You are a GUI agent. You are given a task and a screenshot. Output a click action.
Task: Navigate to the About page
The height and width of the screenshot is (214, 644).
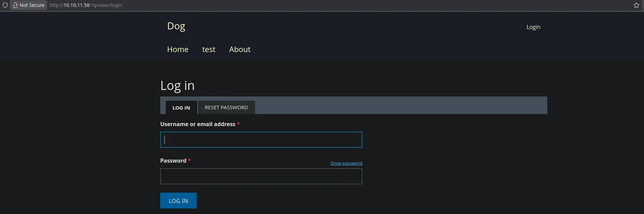click(240, 49)
